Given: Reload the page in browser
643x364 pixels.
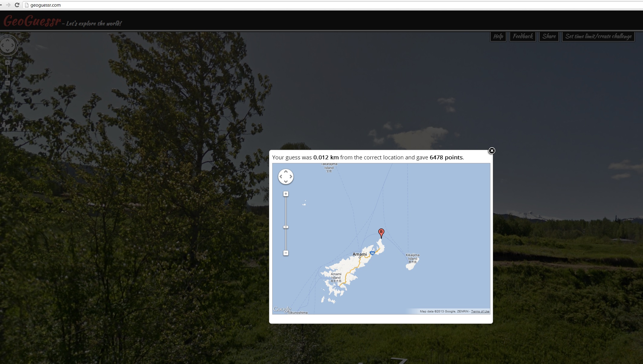Looking at the screenshot, I should 17,5.
